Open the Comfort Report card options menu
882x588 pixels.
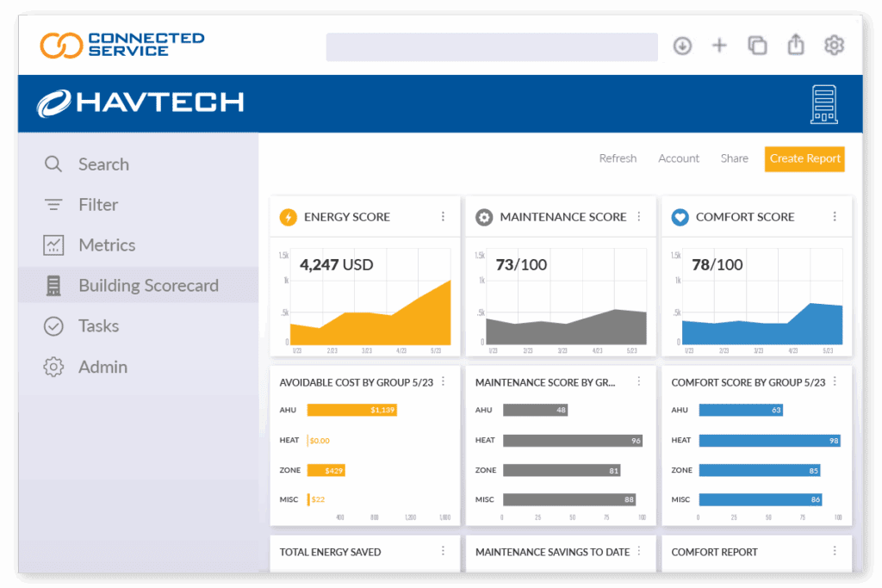(x=834, y=551)
